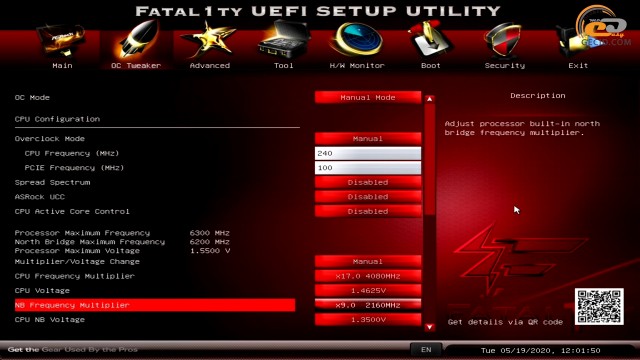Image resolution: width=640 pixels, height=360 pixels.
Task: Open the H/W Monitor radar icon
Action: [x=357, y=40]
